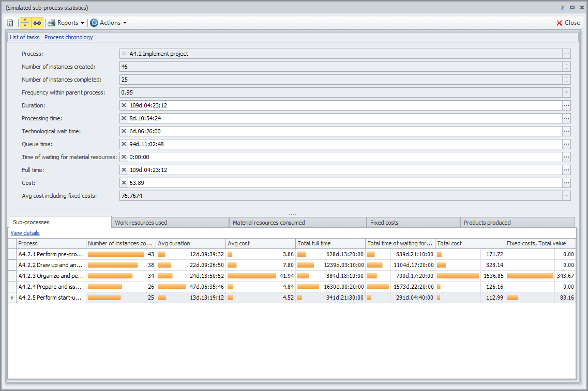Open the List of tasks link
Screen dimensions: 588x391
[x=25, y=37]
